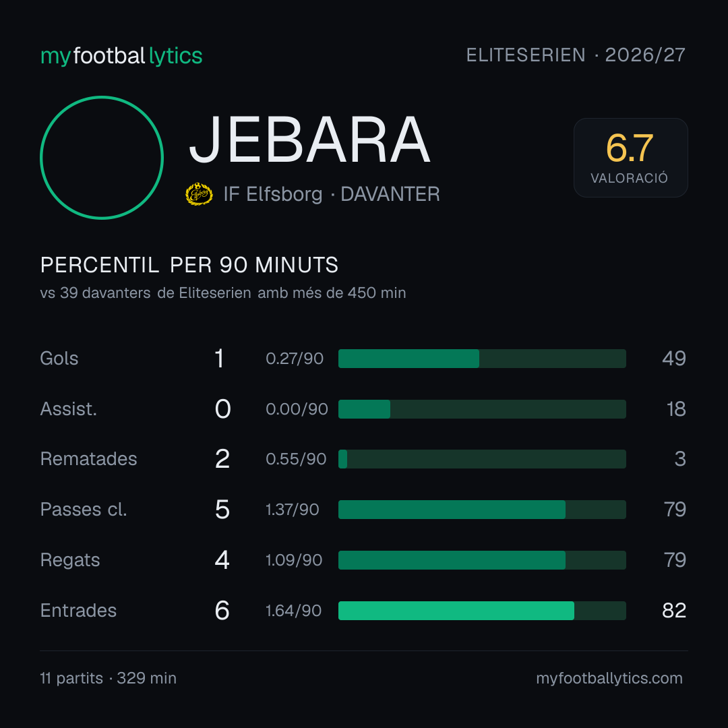This screenshot has width=728, height=728.
Task: Click the Gols stat row label
Action: [59, 359]
